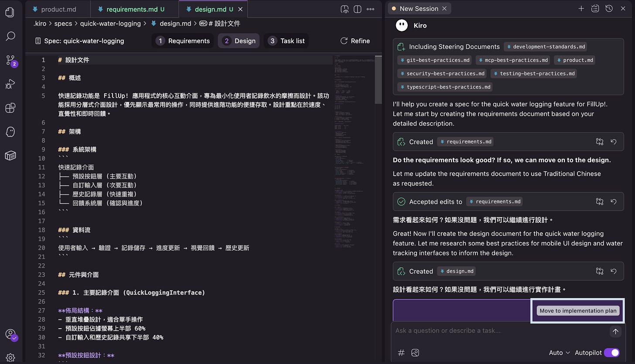The image size is (635, 364).
Task: Revert icon for Created requirements.md
Action: 614,142
